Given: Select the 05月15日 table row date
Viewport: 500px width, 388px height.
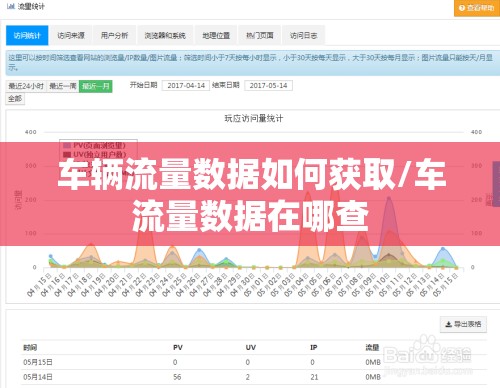Looking at the screenshot, I should pos(38,362).
